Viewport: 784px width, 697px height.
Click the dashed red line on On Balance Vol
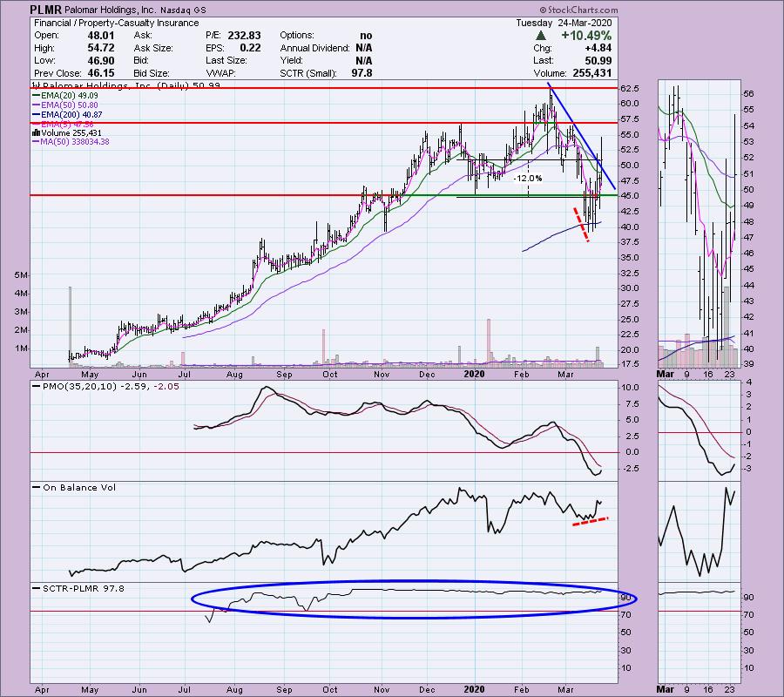click(x=590, y=521)
